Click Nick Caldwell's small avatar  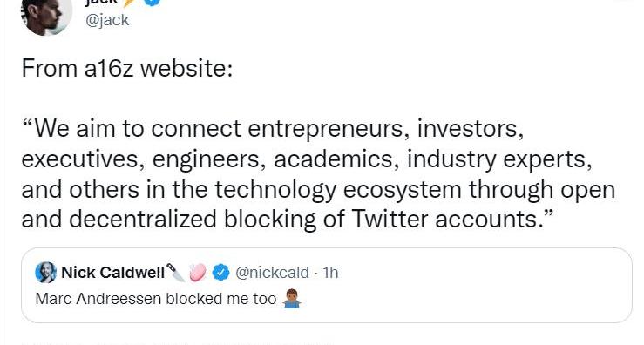45,273
